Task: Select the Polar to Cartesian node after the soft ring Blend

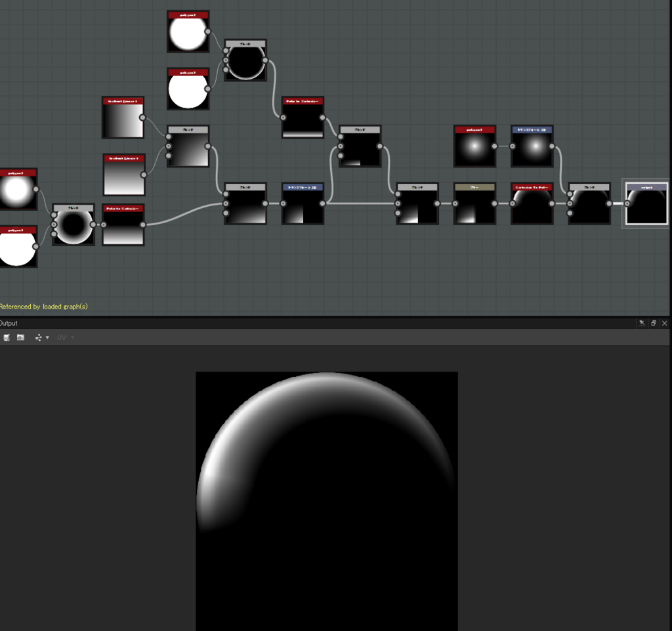Action: pyautogui.click(x=123, y=225)
